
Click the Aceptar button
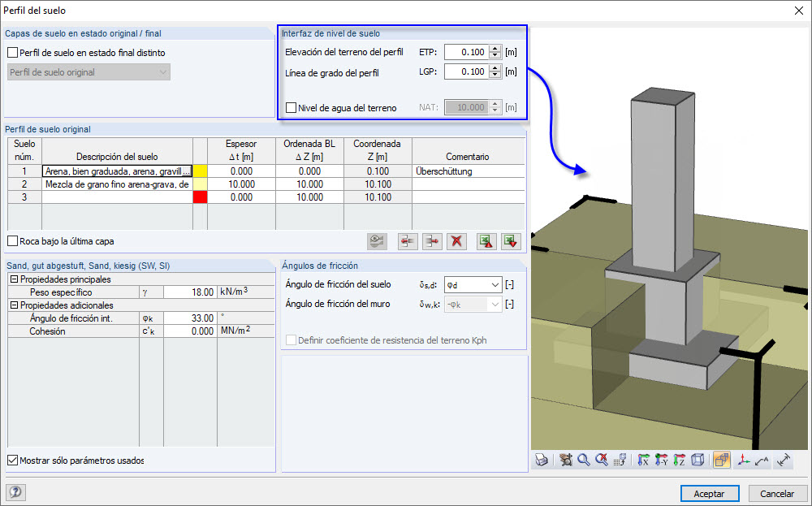click(710, 494)
